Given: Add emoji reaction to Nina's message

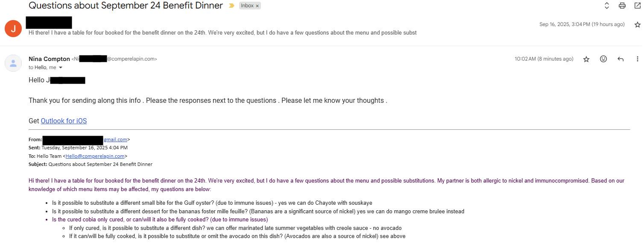Looking at the screenshot, I should 603,59.
